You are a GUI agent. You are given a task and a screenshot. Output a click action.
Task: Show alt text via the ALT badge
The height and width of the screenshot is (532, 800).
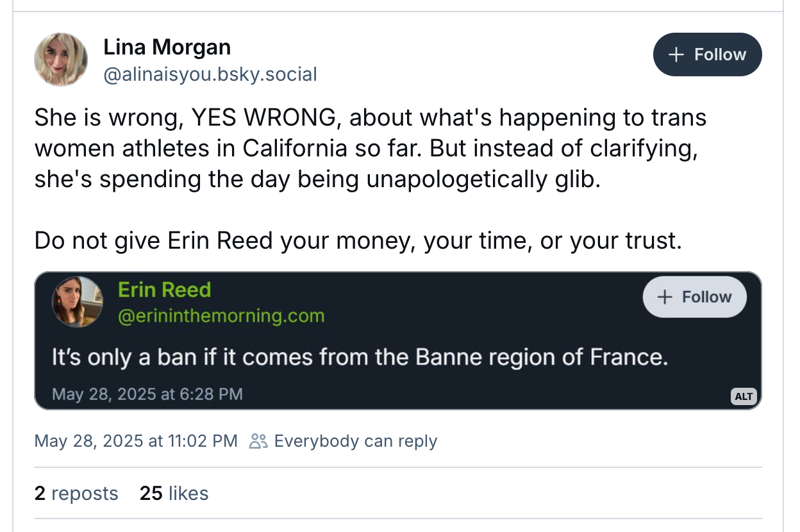[x=744, y=396]
